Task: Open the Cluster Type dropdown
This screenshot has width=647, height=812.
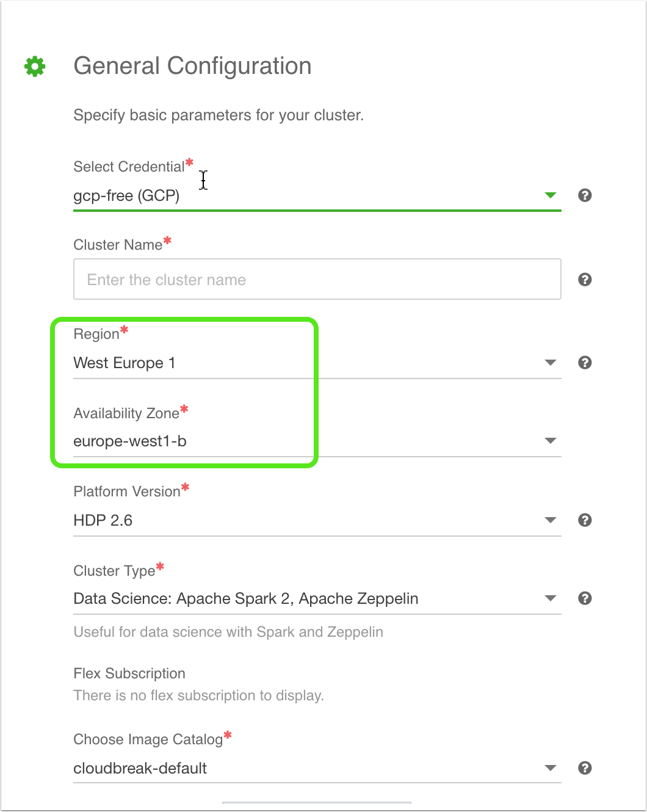Action: click(x=551, y=598)
